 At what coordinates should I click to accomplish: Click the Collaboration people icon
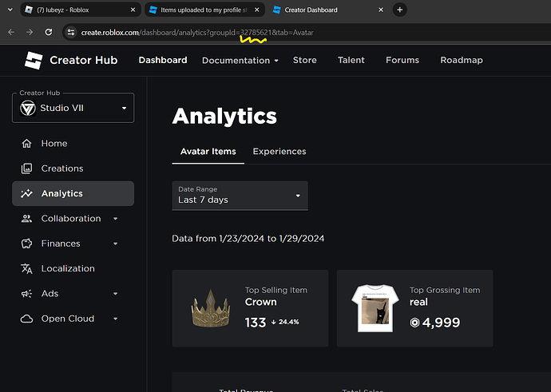[26, 219]
